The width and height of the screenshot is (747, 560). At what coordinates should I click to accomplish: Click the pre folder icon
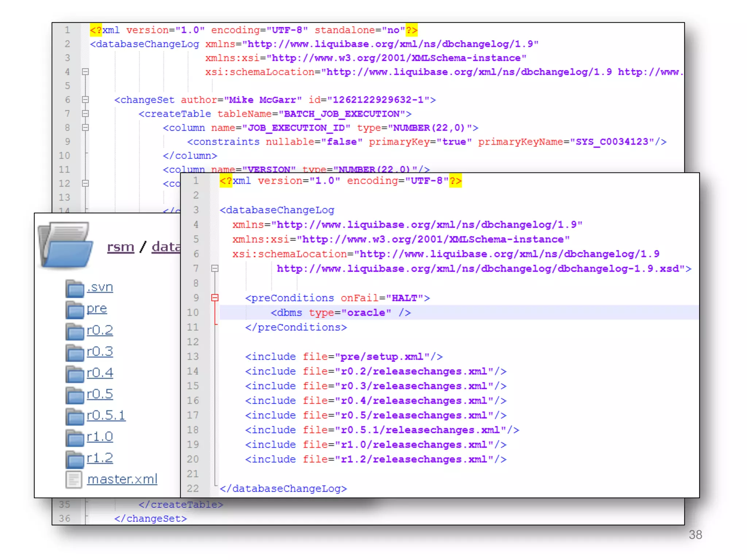pos(75,310)
